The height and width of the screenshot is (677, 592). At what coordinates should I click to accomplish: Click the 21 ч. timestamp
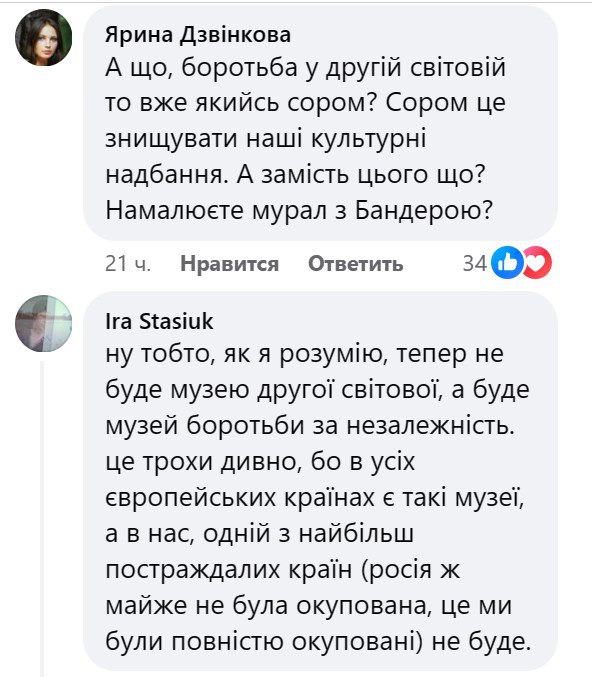coord(128,263)
